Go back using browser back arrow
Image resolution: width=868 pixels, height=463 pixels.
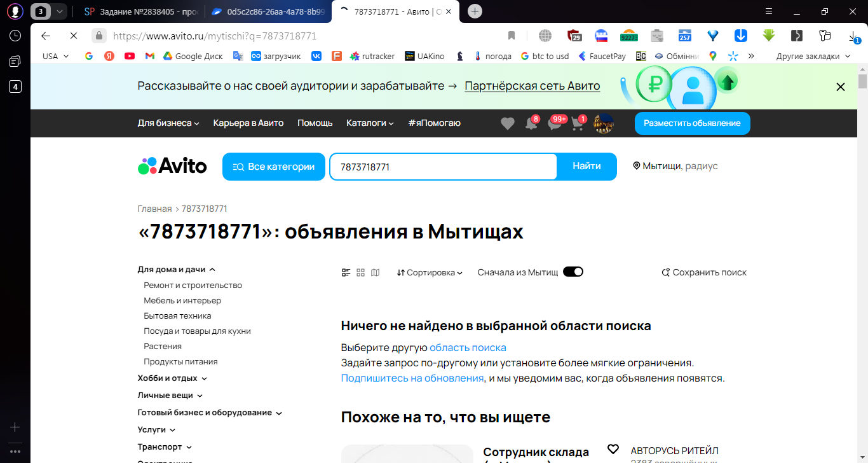point(45,36)
